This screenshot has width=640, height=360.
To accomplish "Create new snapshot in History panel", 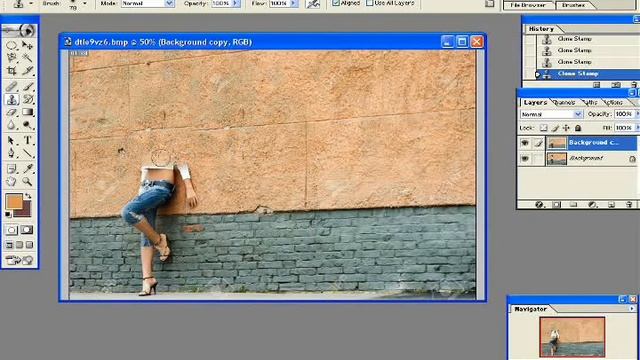I will [616, 85].
